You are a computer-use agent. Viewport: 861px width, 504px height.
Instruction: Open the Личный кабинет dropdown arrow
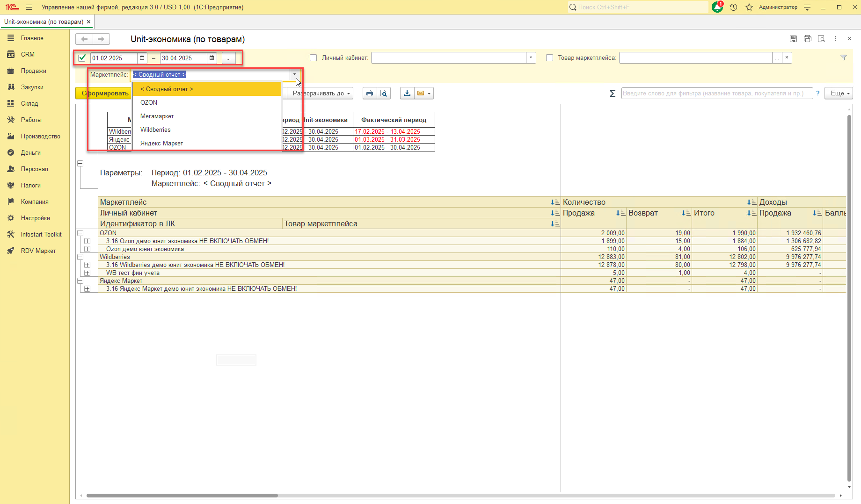pos(531,58)
